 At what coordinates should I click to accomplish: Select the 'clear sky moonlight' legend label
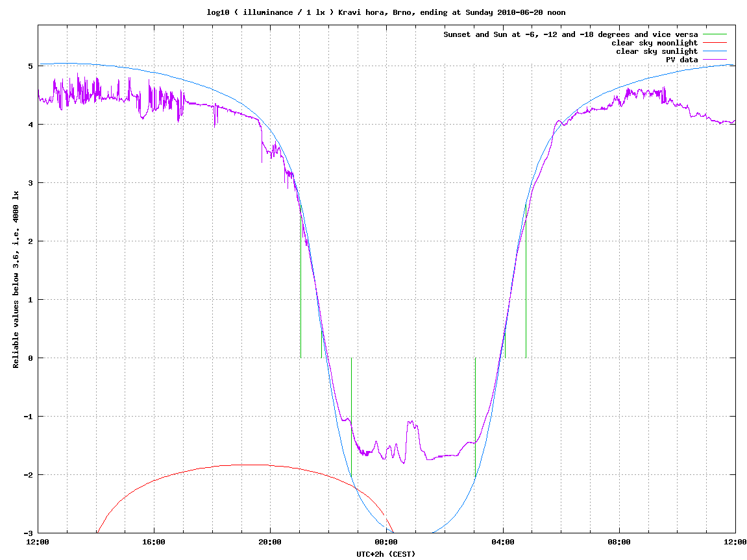[x=655, y=43]
